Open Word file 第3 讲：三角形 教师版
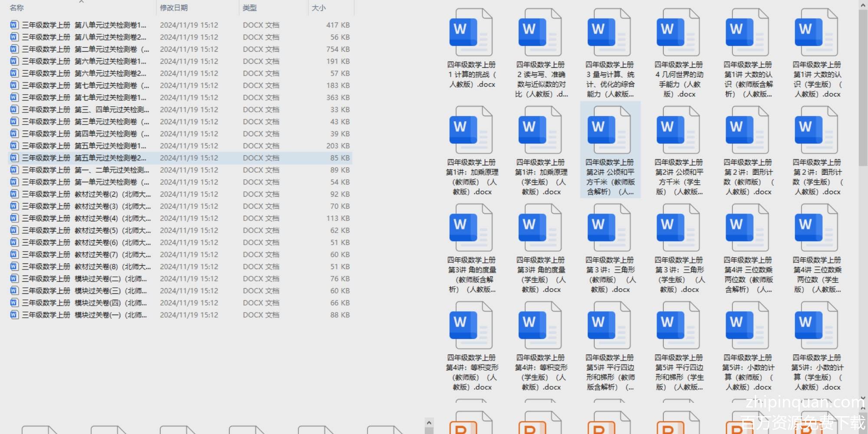This screenshot has height=434, width=868. (x=609, y=228)
